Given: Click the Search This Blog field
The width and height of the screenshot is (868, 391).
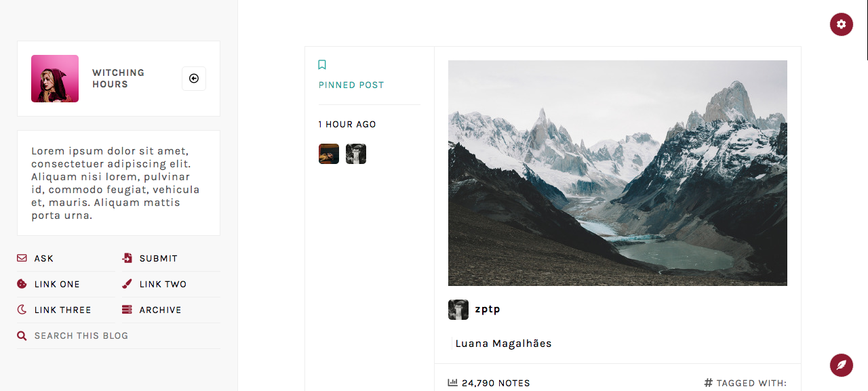Looking at the screenshot, I should click(x=119, y=335).
